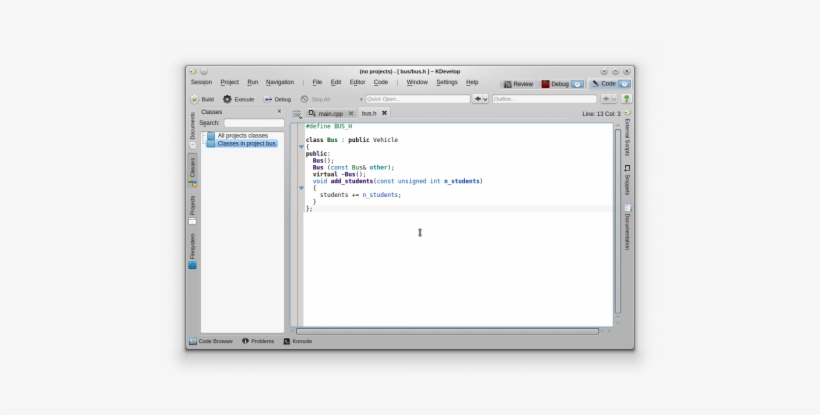Viewport: 820px width, 415px height.
Task: Click the star icon next to Line/Col indicator
Action: click(628, 113)
